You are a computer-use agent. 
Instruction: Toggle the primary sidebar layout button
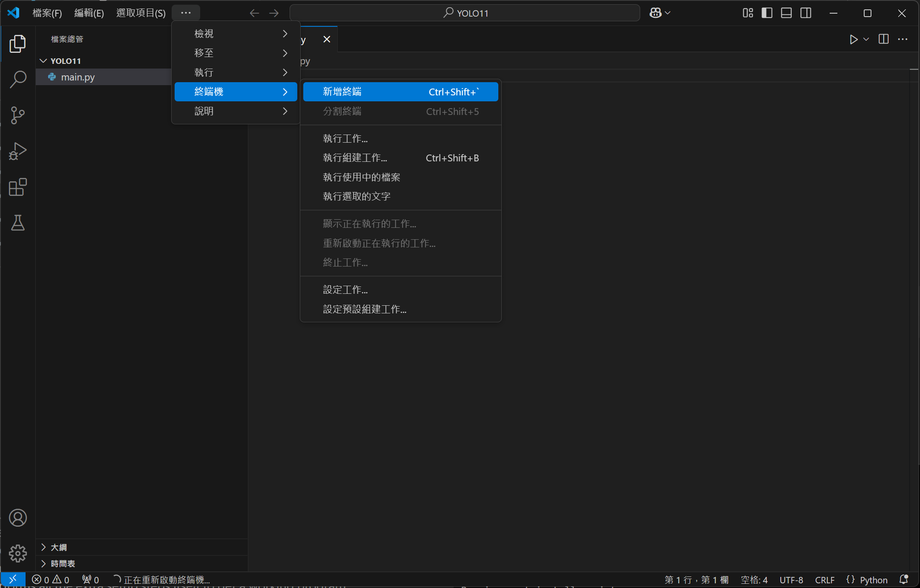click(x=767, y=13)
